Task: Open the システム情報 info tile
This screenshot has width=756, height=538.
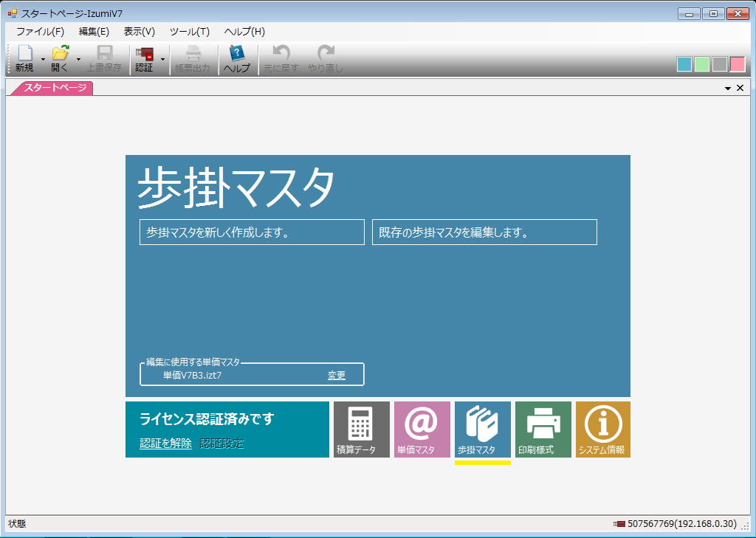Action: click(603, 430)
